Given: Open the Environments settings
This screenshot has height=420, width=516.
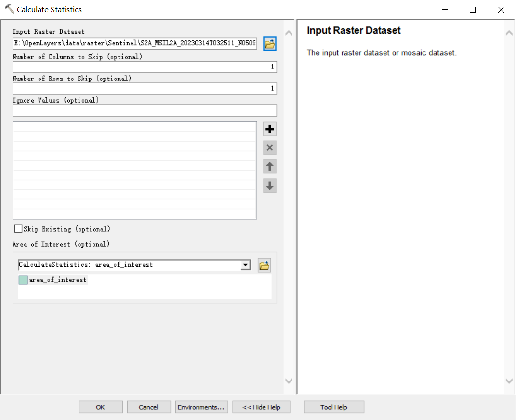Looking at the screenshot, I should click(x=201, y=407).
